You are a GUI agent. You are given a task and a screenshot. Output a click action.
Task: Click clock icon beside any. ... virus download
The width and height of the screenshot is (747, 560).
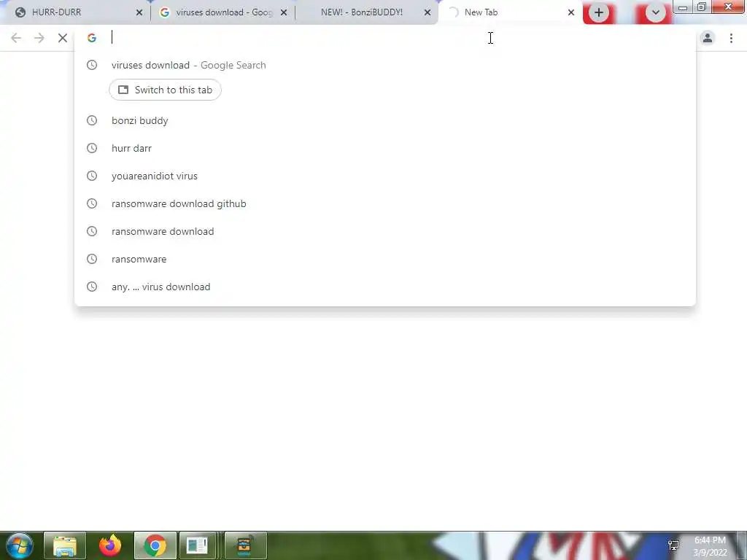click(92, 287)
